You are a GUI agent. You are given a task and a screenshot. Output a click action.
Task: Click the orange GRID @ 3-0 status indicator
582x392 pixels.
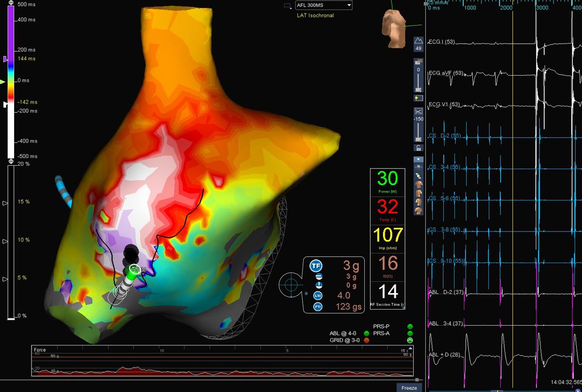coord(366,341)
